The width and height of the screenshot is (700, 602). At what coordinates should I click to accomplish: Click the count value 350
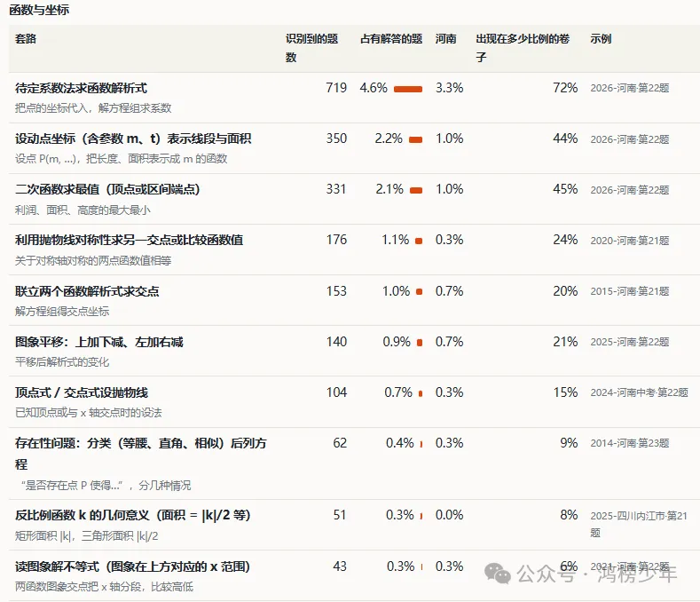[x=336, y=139]
